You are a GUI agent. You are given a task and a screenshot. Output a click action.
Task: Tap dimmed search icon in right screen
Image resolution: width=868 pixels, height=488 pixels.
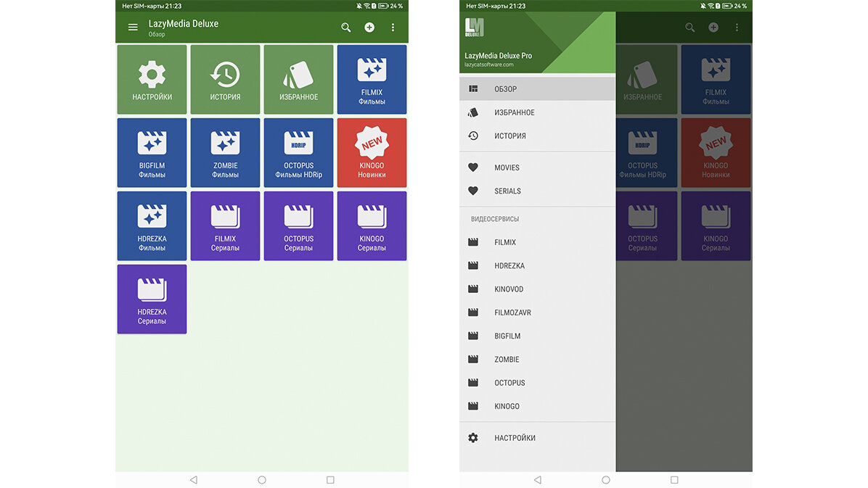coord(689,27)
